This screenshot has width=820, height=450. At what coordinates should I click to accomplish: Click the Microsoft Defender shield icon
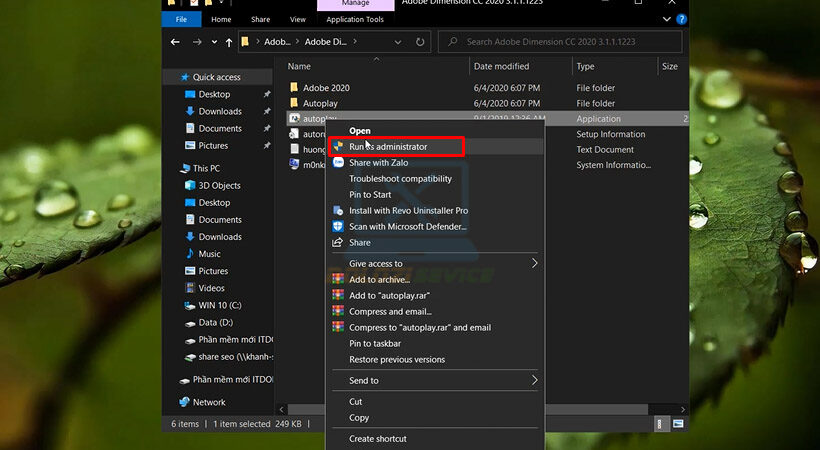point(338,227)
